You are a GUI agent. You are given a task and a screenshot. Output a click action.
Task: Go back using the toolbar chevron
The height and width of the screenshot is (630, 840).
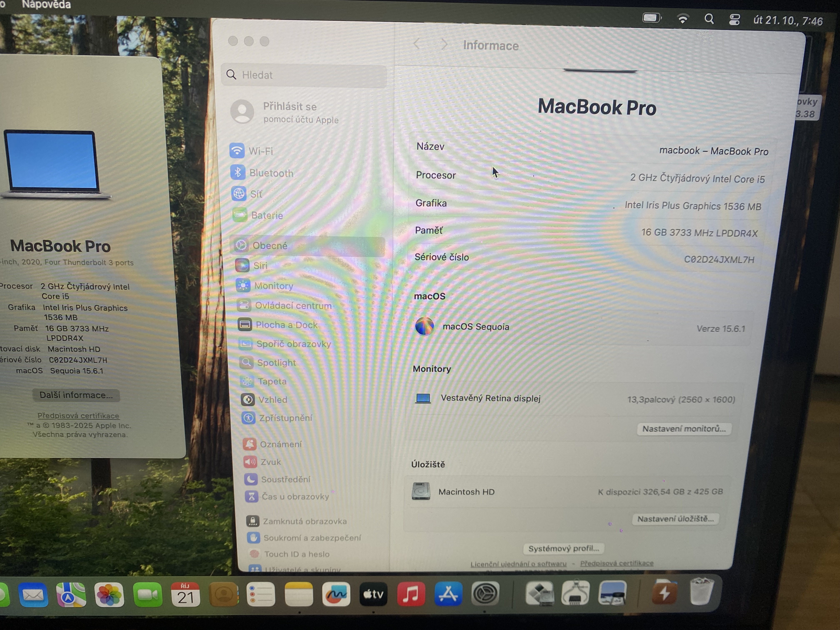pos(417,44)
